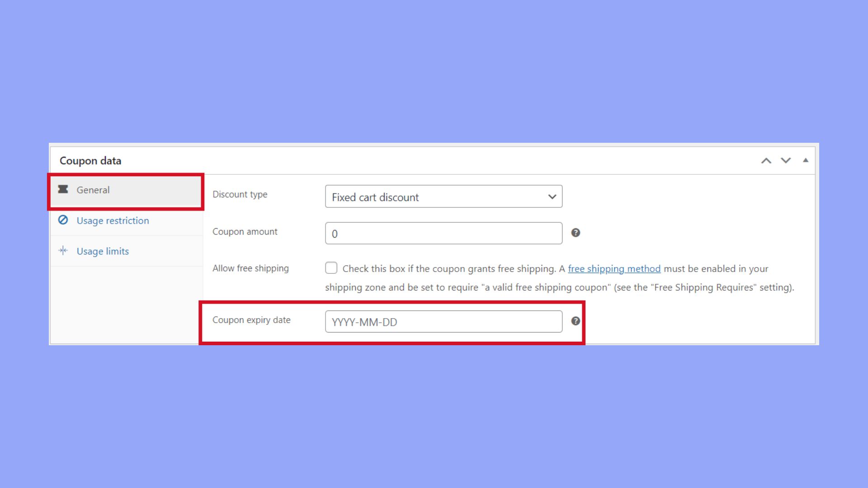Click the blocked-circle icon next to Usage restriction
This screenshot has width=868, height=488.
click(x=64, y=220)
